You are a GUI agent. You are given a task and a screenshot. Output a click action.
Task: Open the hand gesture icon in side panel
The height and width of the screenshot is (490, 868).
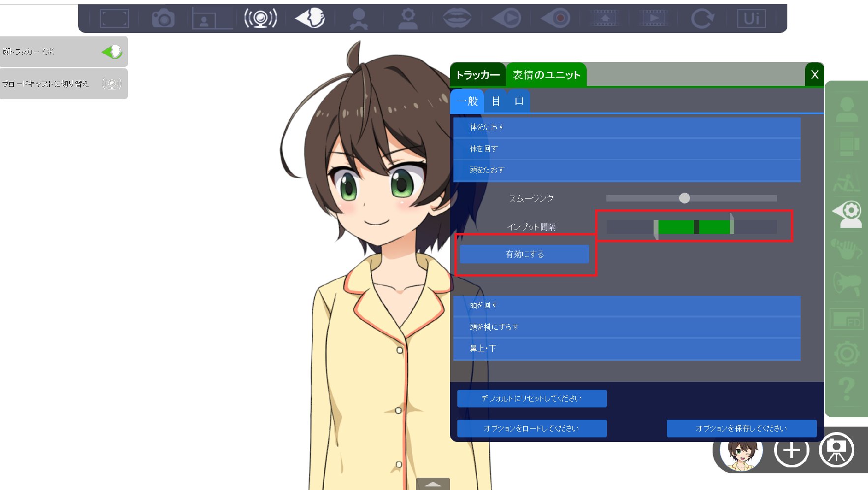[847, 249]
